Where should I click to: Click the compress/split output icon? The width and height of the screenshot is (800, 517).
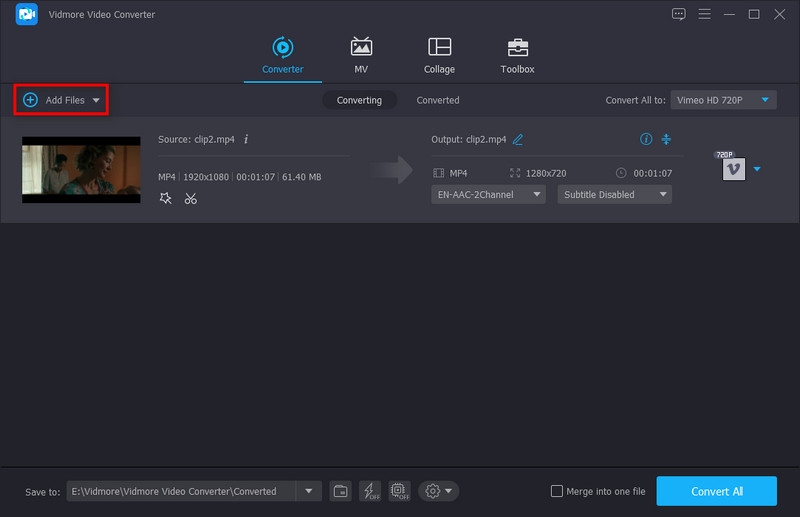click(667, 139)
